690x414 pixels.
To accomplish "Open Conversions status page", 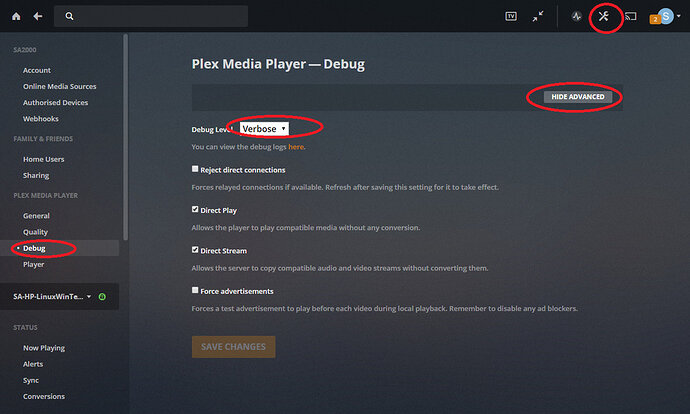I will 44,396.
